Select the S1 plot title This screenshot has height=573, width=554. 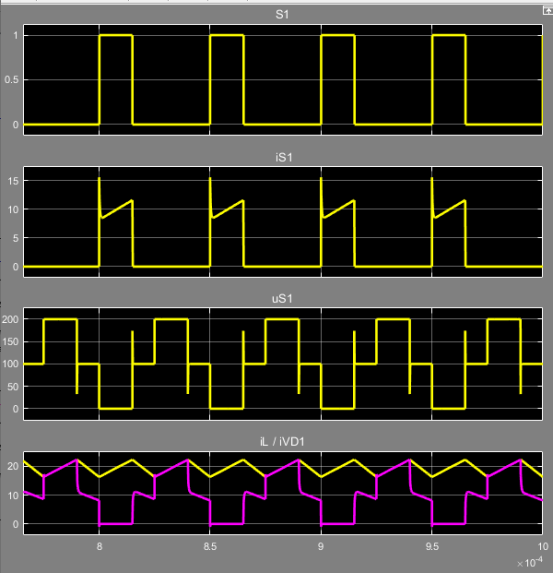(282, 15)
